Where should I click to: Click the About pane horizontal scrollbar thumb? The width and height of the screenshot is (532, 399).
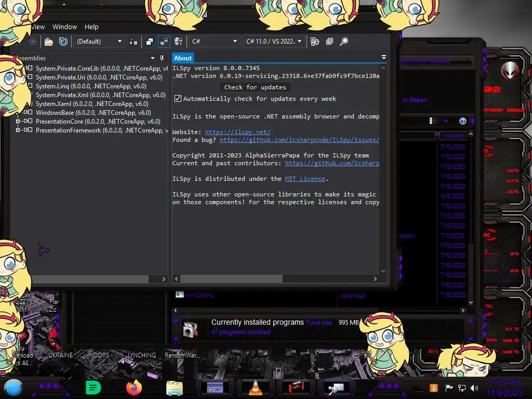tap(231, 278)
